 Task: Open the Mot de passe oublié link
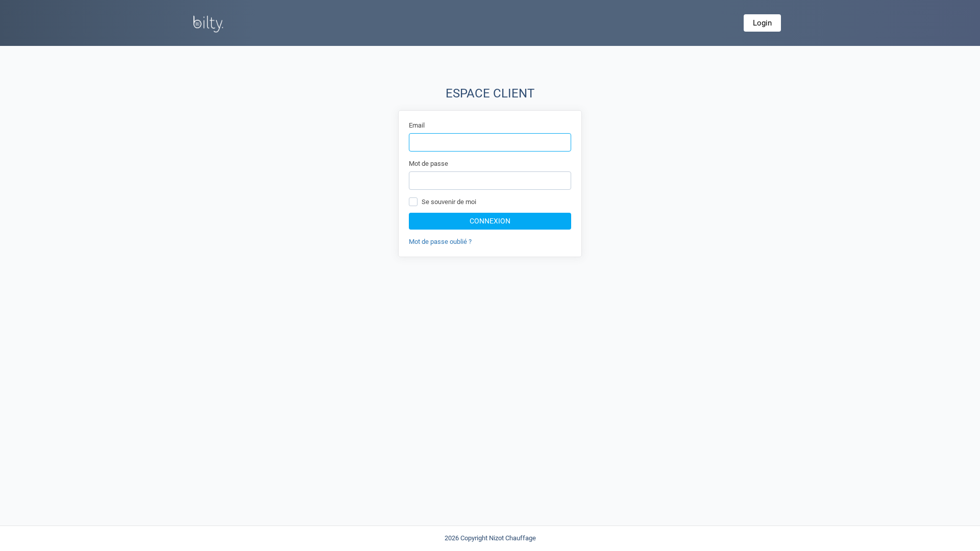pos(439,242)
